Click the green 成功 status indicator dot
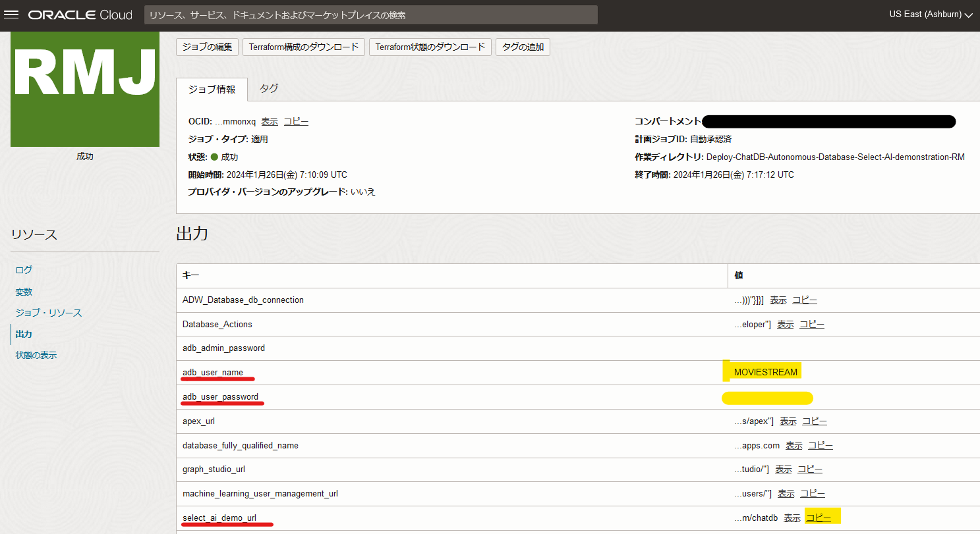The width and height of the screenshot is (980, 534). click(214, 157)
